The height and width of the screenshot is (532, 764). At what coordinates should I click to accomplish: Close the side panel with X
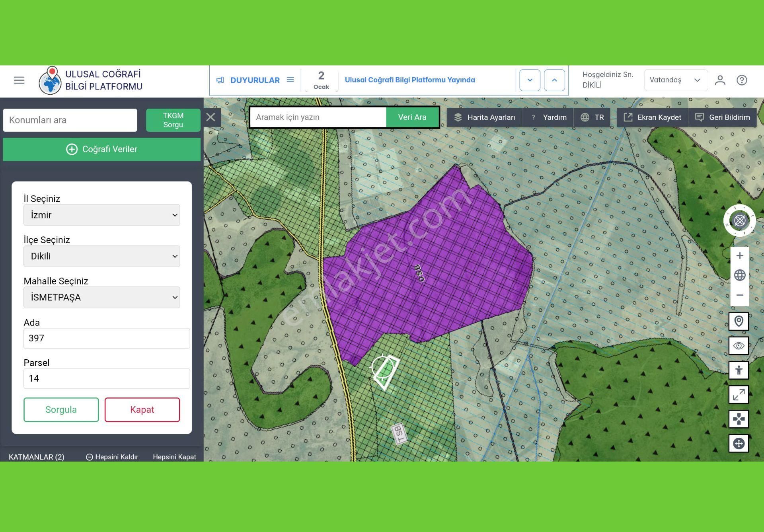[211, 117]
